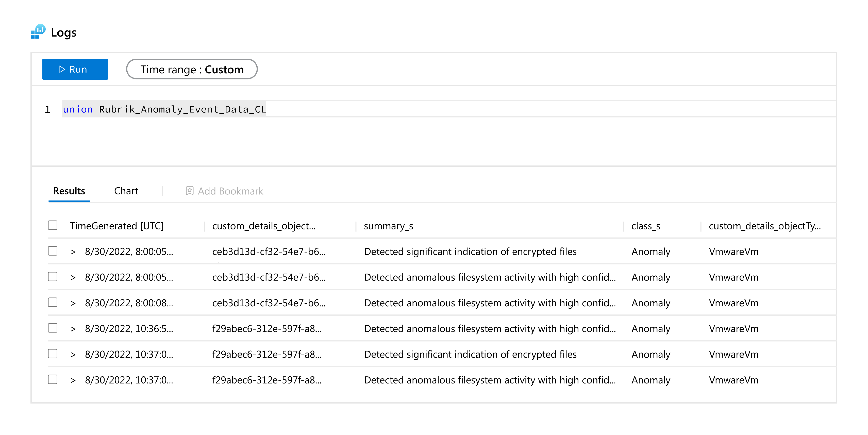The width and height of the screenshot is (868, 435).
Task: Click class_s column header
Action: 646,226
